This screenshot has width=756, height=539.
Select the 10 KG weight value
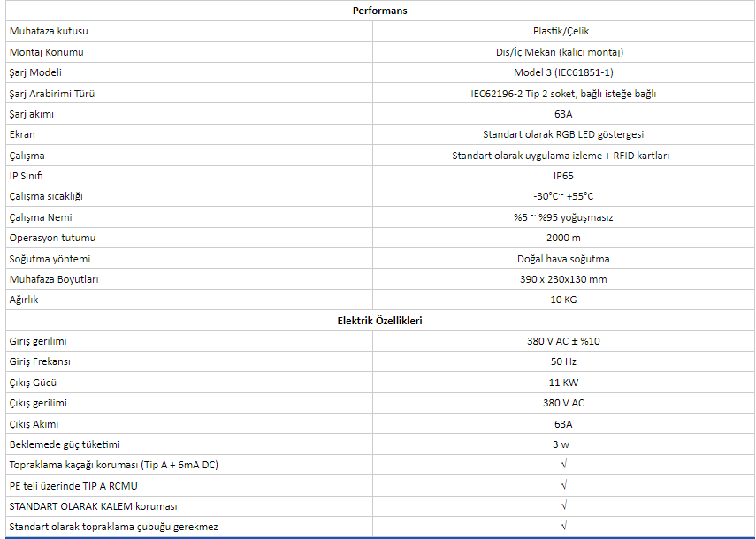click(563, 300)
